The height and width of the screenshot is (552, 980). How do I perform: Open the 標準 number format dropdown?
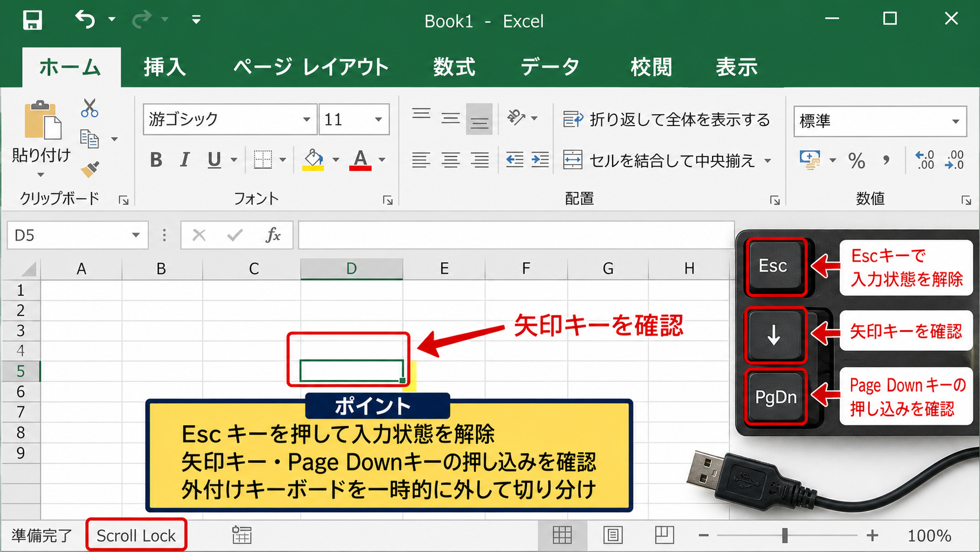click(x=956, y=121)
